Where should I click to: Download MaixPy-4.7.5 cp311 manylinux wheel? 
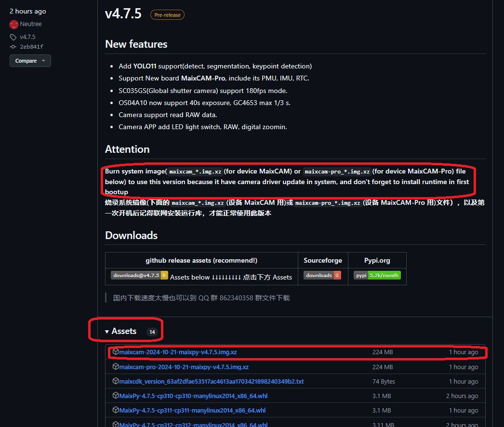coord(192,410)
